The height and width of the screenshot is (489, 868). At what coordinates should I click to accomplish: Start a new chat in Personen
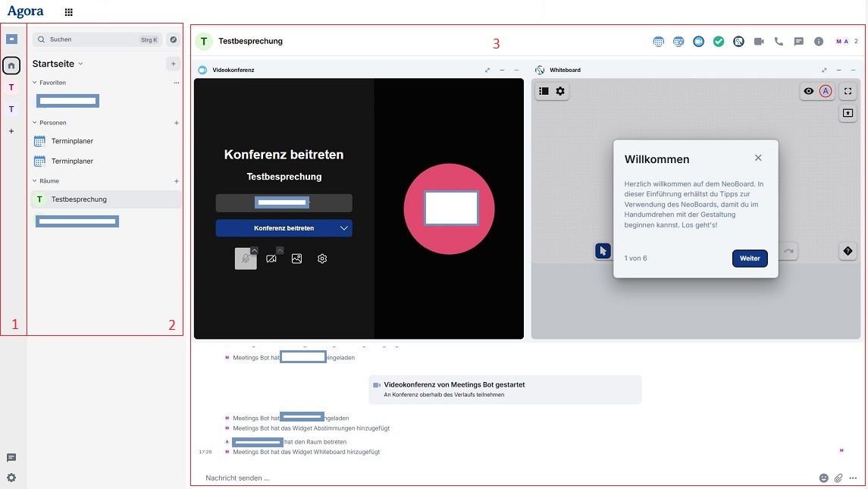pyautogui.click(x=176, y=123)
